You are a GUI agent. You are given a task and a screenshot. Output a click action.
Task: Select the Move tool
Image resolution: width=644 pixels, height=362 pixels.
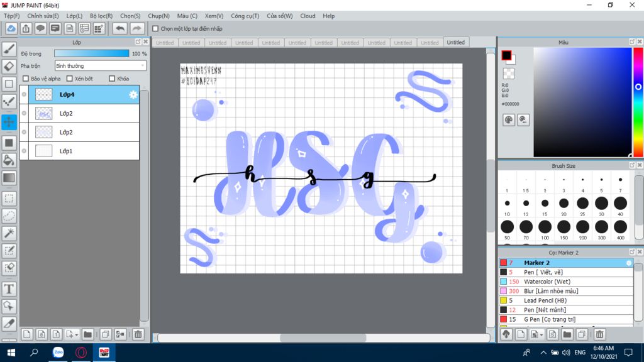(9, 122)
